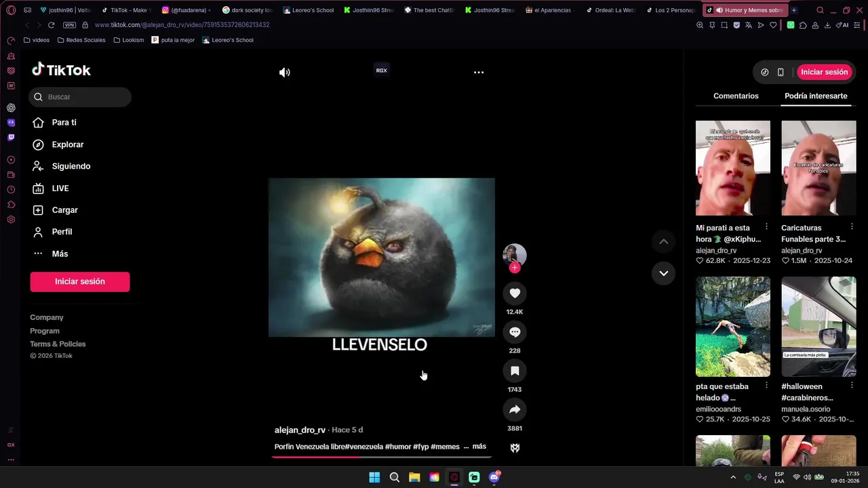Open the Opera snapshot tool icon
868x488 pixels.
[x=724, y=25]
